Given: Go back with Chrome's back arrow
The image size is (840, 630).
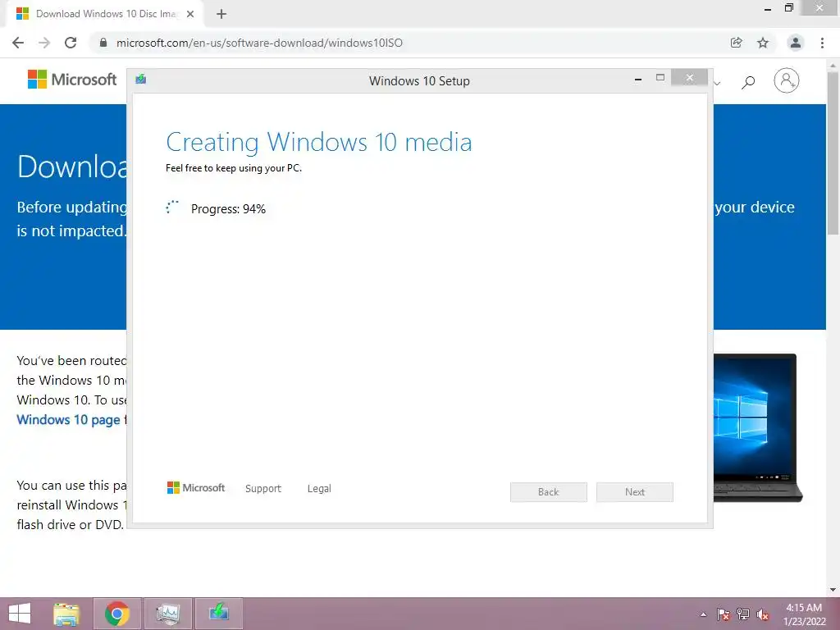Looking at the screenshot, I should [x=18, y=43].
